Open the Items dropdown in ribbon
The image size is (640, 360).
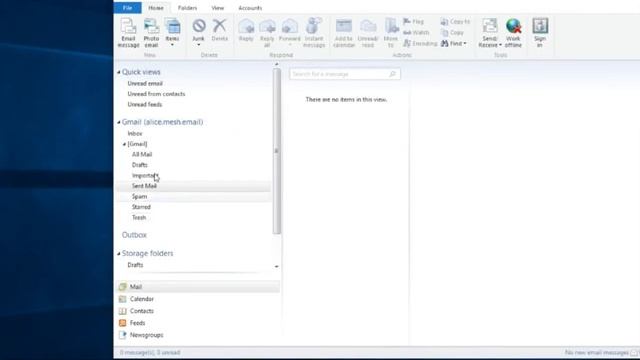coord(172,33)
